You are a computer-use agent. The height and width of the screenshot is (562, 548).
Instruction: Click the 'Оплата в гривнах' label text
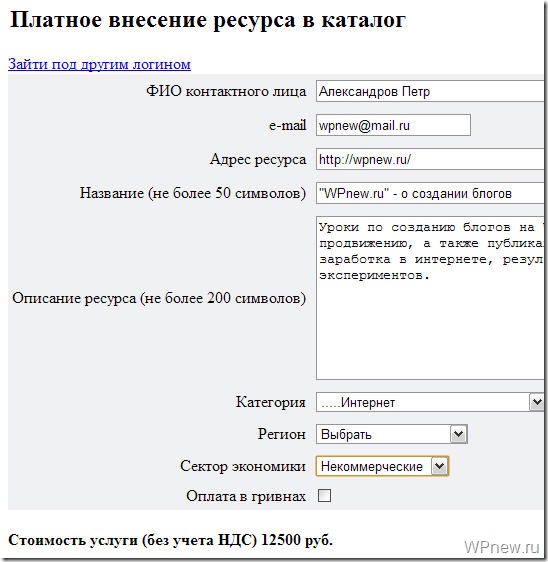[x=246, y=496]
